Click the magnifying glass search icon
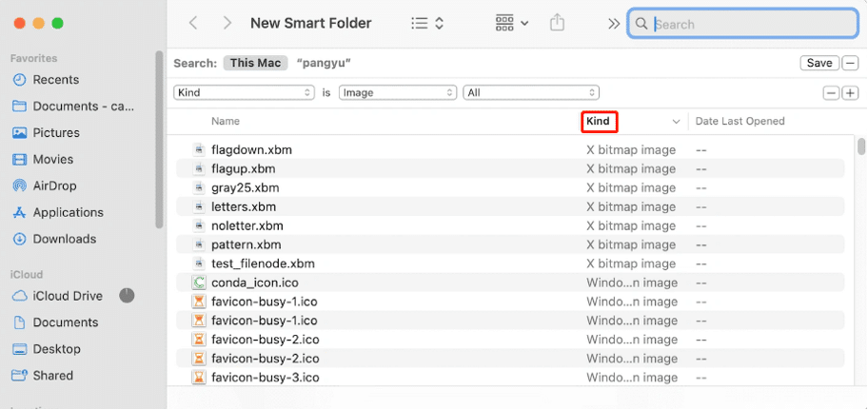This screenshot has height=410, width=868. click(641, 24)
